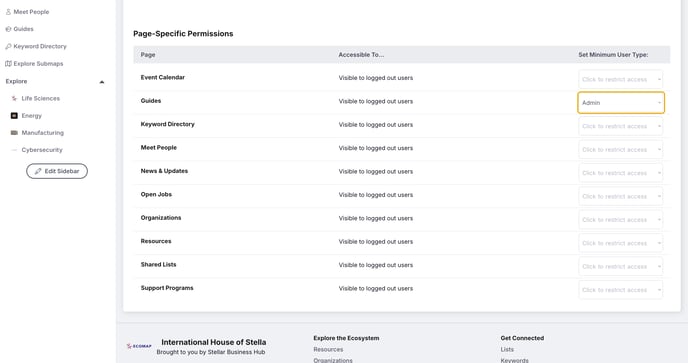Click Brought to you by Stellar Business Hub

(x=211, y=352)
